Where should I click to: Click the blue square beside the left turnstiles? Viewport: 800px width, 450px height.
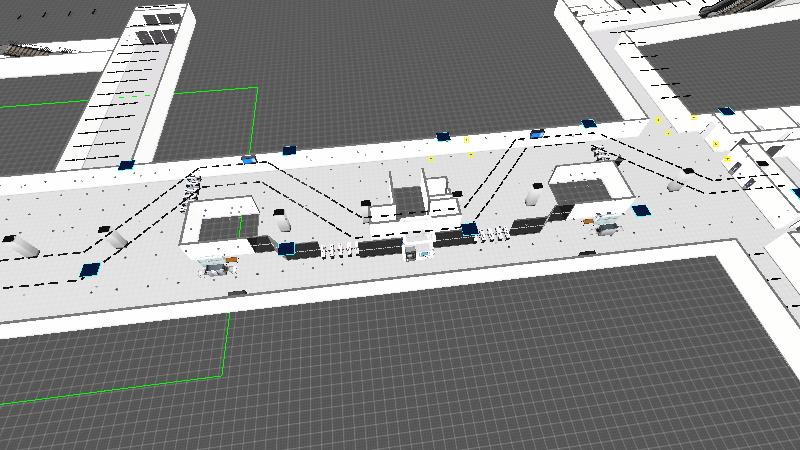point(287,248)
